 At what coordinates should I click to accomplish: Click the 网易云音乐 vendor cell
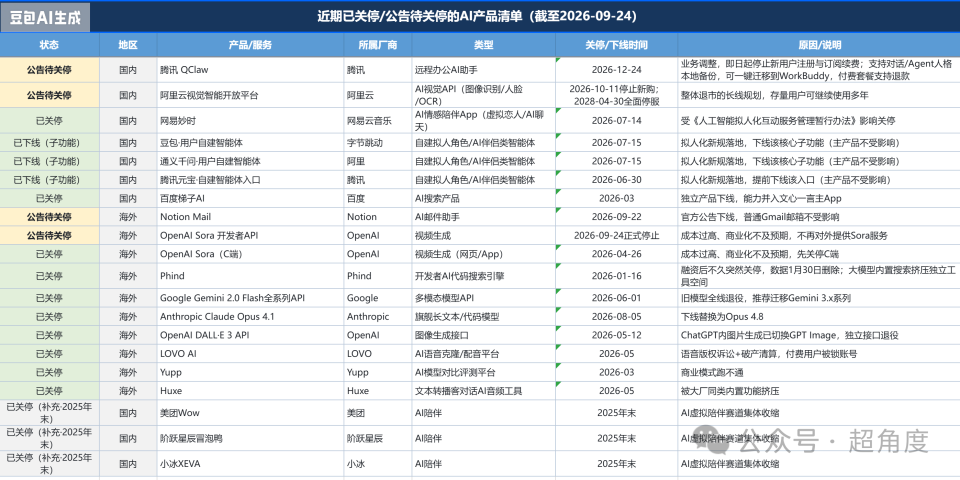coord(378,121)
